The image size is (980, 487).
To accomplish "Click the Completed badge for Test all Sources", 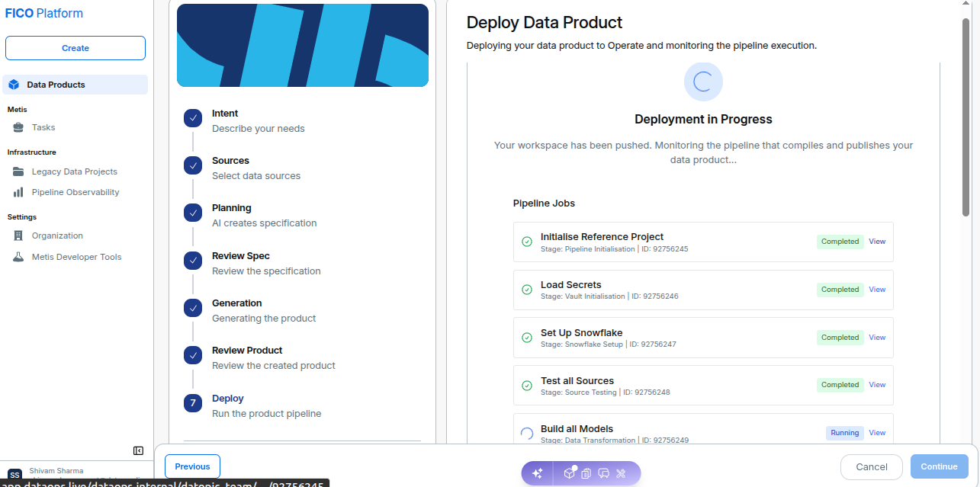I will pos(840,385).
